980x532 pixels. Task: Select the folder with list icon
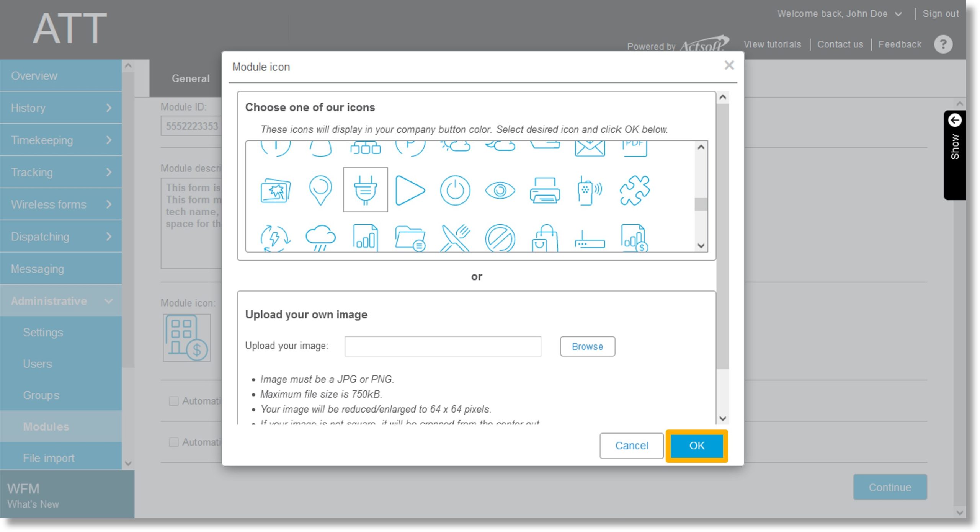click(410, 238)
